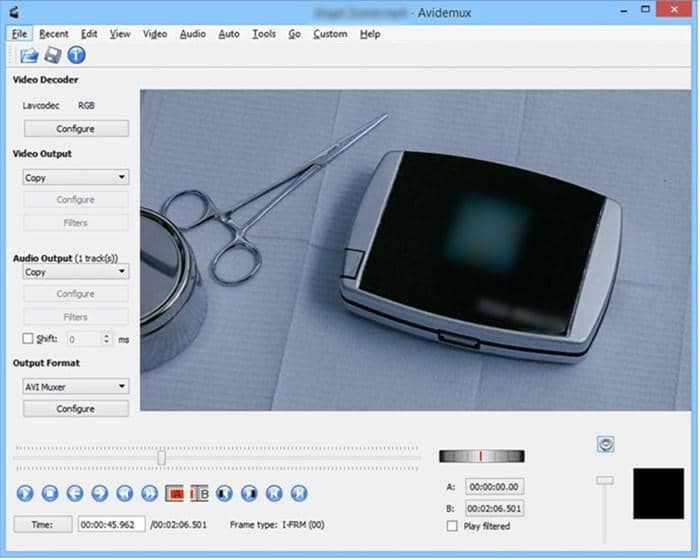Go to the last frame
700x560 pixels.
click(299, 493)
